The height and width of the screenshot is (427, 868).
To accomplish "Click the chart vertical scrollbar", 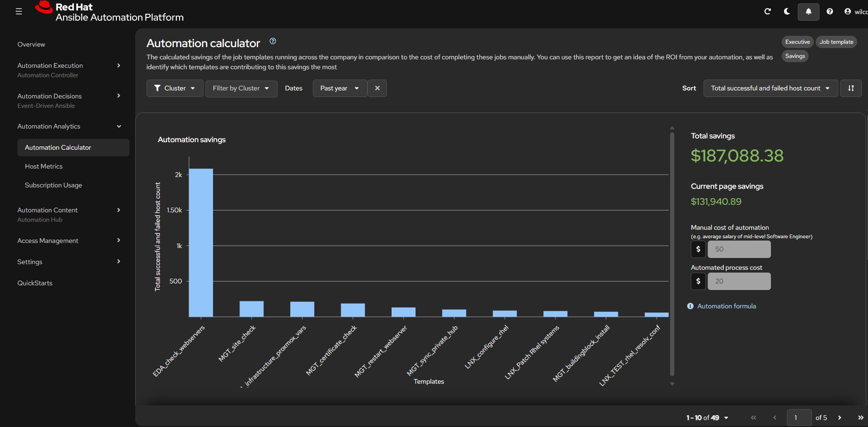I will pyautogui.click(x=672, y=254).
